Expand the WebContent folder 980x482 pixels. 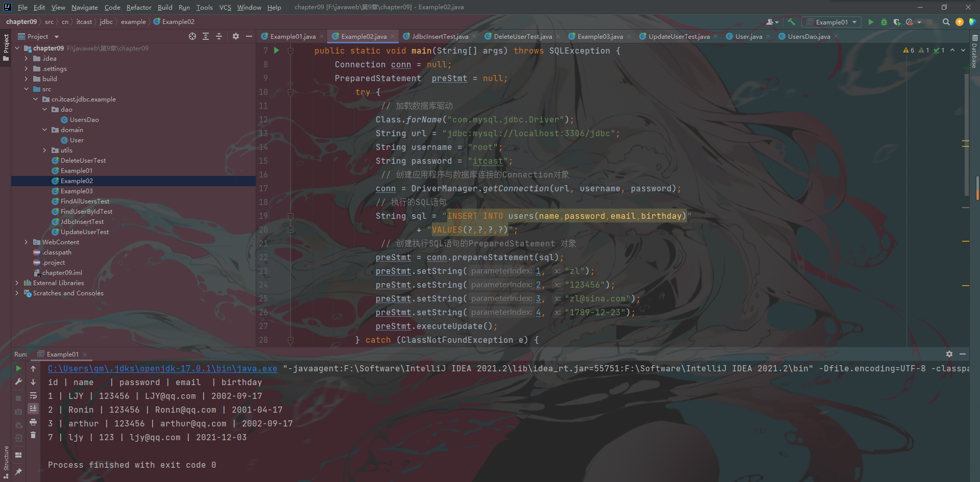26,242
